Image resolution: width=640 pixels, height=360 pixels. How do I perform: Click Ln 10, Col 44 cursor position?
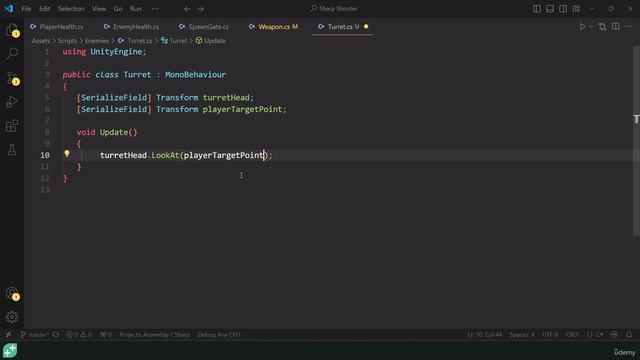pyautogui.click(x=485, y=334)
